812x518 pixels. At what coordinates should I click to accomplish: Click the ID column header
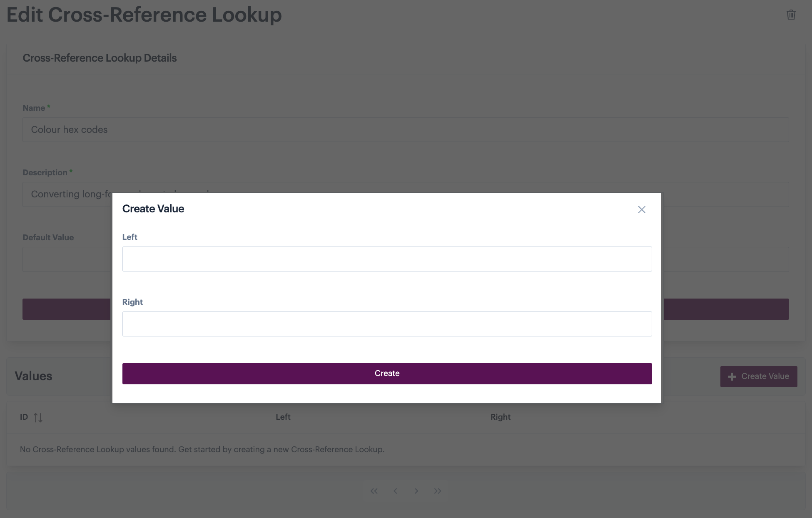pos(24,417)
